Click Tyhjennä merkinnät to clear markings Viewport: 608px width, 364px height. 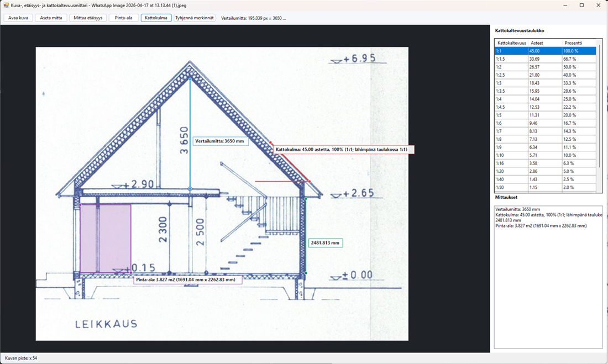click(x=195, y=18)
